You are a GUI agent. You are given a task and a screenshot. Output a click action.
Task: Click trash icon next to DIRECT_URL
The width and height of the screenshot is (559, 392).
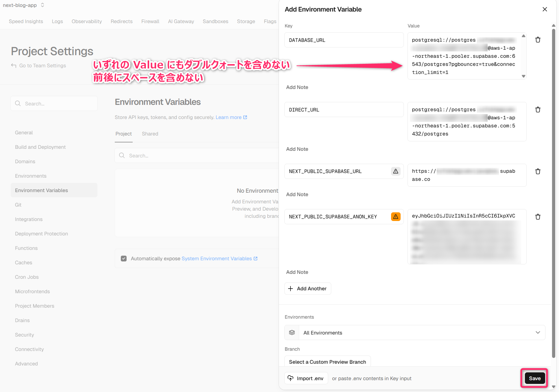pos(538,110)
